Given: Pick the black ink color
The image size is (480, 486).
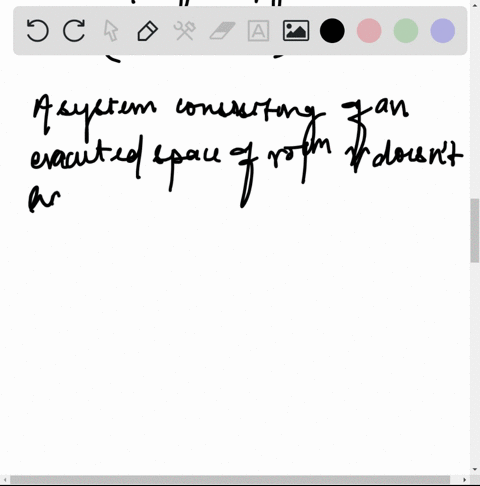Looking at the screenshot, I should click(332, 31).
